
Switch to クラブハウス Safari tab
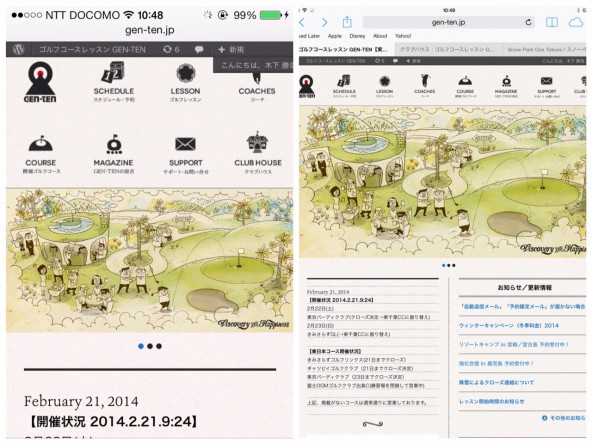[449, 49]
